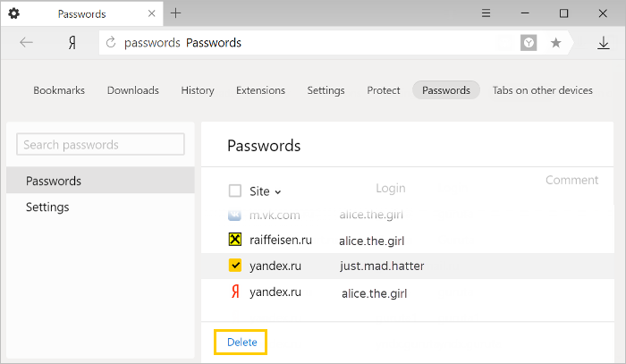
Task: Select Passwords in the left sidebar
Action: pos(100,181)
